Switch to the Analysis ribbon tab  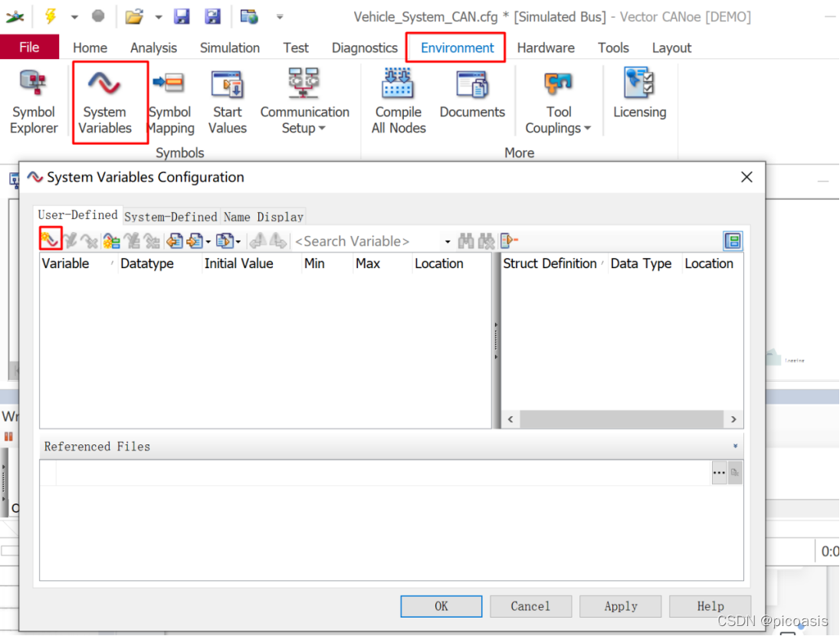point(154,48)
